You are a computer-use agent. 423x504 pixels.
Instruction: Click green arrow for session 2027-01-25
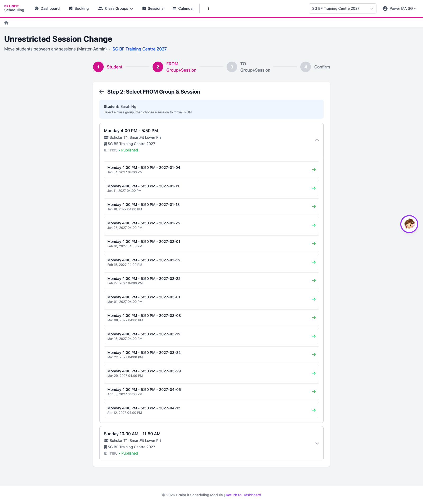coord(314,225)
